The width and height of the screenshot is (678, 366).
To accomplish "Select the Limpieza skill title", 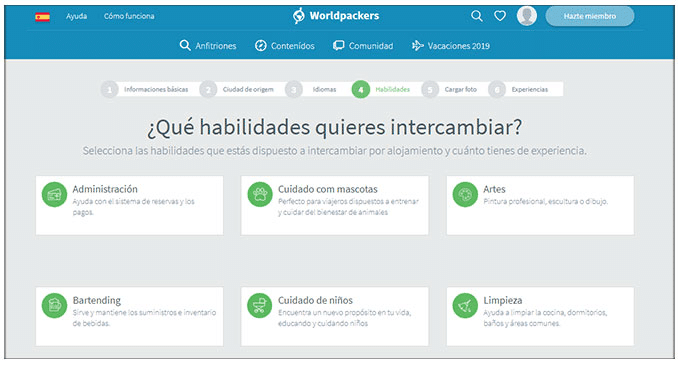I will point(503,300).
